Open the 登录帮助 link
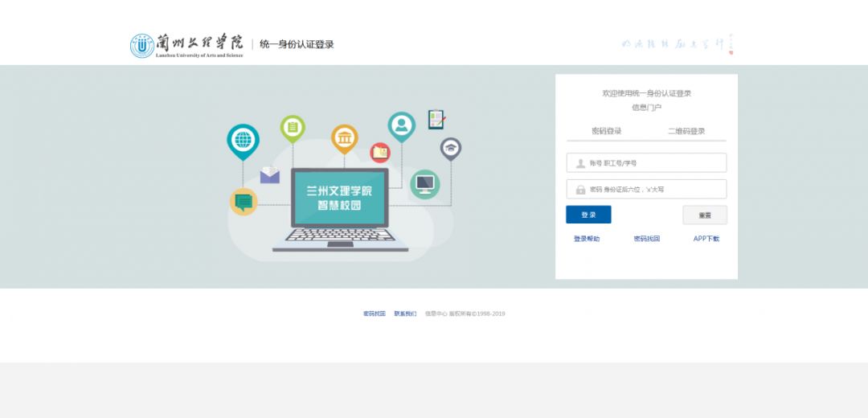868x418 pixels. point(587,239)
